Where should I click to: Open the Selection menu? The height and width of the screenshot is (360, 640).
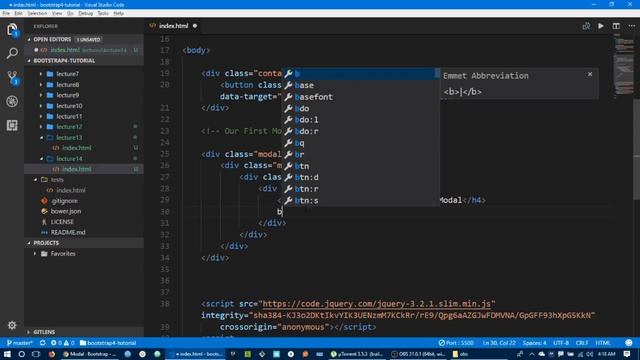point(37,13)
